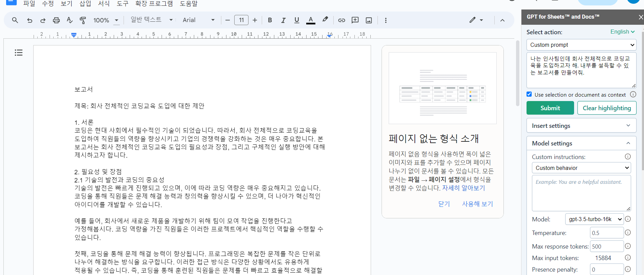This screenshot has height=275, width=644.
Task: Toggle Use selection or document as context
Action: [x=529, y=94]
